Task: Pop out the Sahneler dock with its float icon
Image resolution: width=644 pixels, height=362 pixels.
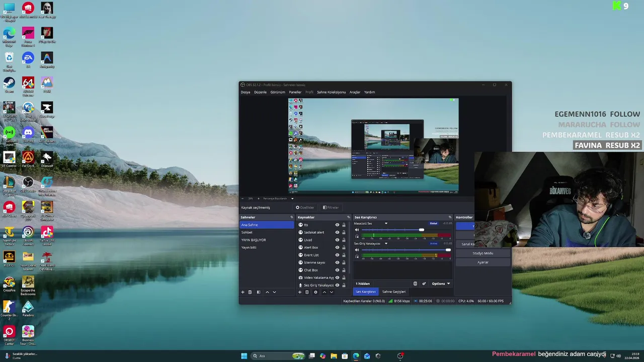Action: click(x=292, y=217)
